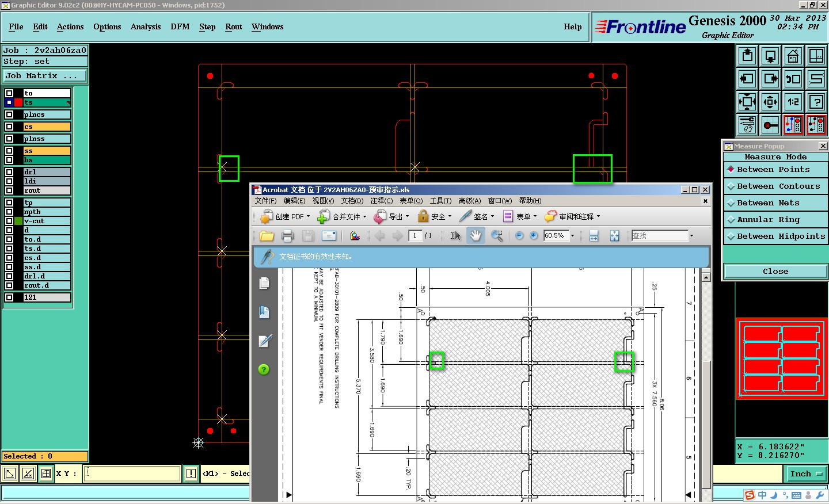Screen dimensions: 829x504
Task: Click the grid snap icon beside X Y
Action: 46,474
